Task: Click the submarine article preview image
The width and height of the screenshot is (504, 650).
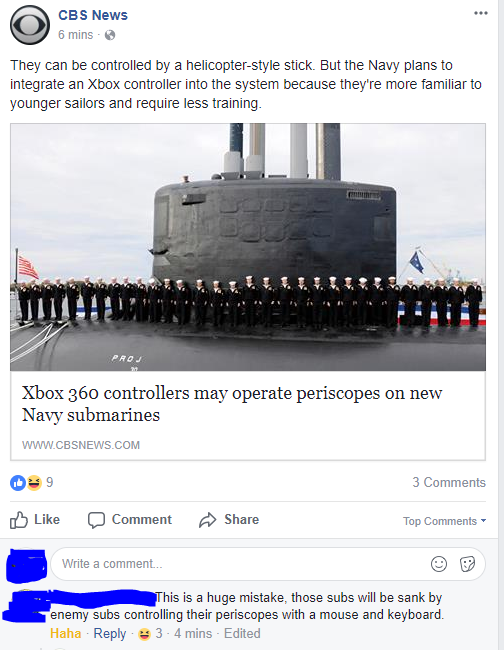Action: [248, 247]
